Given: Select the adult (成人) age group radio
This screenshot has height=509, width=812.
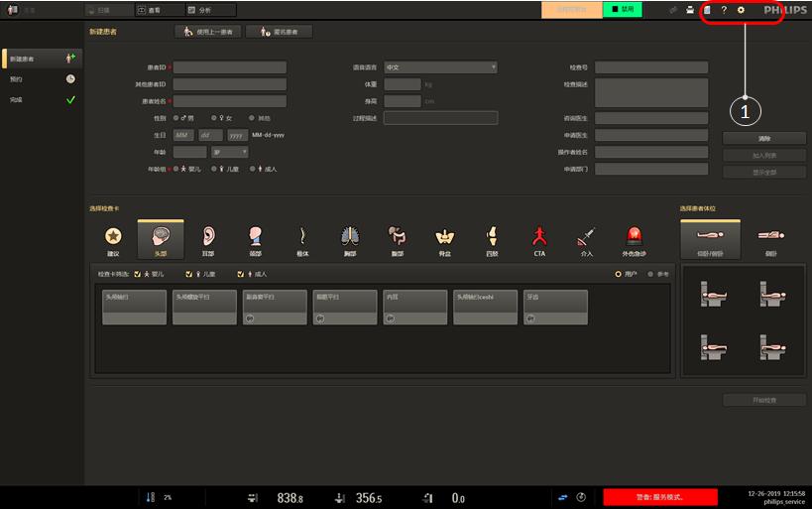Looking at the screenshot, I should 252,169.
